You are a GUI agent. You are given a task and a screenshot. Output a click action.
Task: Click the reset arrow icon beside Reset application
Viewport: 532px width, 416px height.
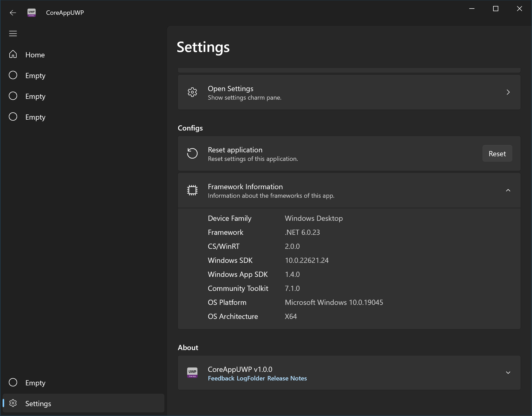[192, 153]
